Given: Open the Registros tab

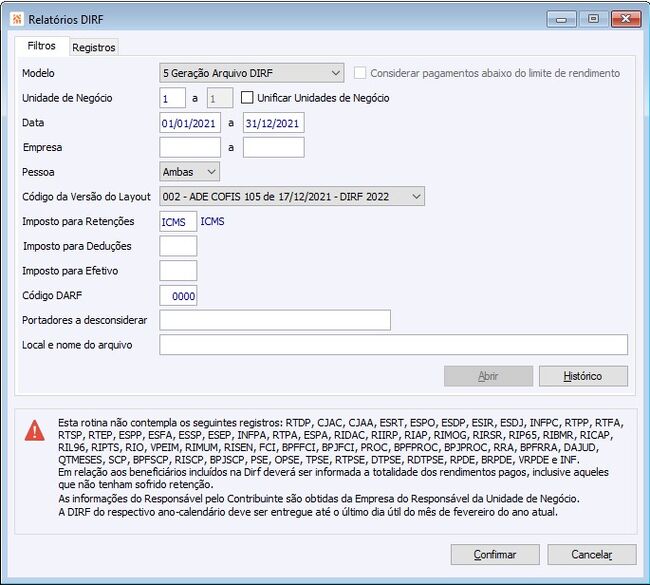Looking at the screenshot, I should [x=94, y=47].
